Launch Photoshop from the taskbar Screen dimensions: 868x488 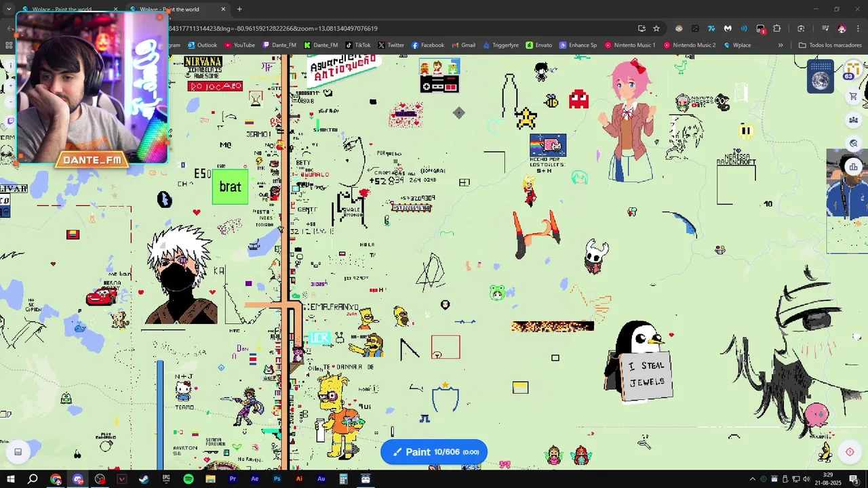coord(277,479)
